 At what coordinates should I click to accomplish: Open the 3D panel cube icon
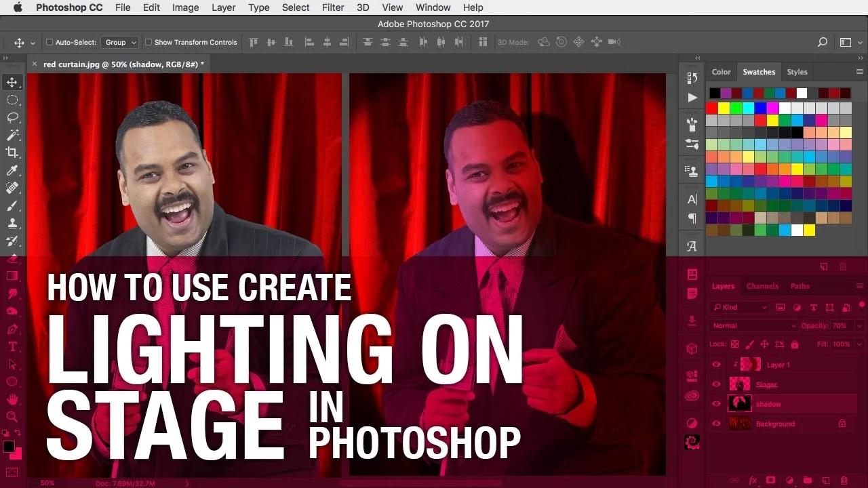pos(692,348)
